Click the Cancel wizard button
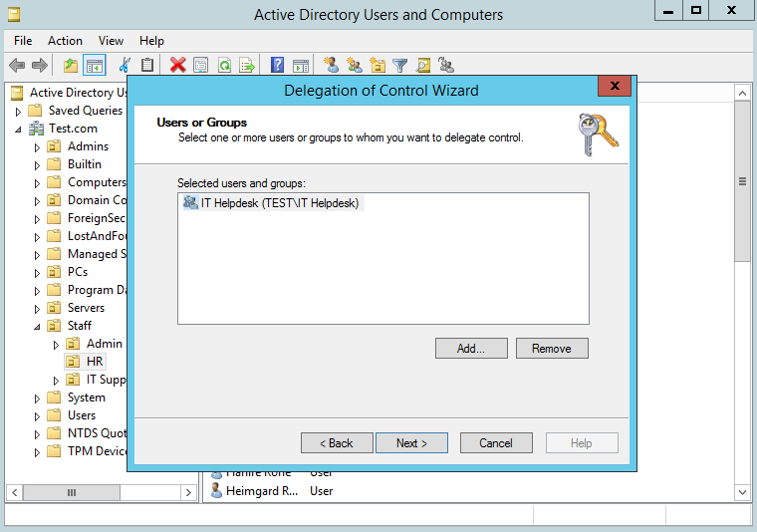The width and height of the screenshot is (757, 532). [x=496, y=442]
